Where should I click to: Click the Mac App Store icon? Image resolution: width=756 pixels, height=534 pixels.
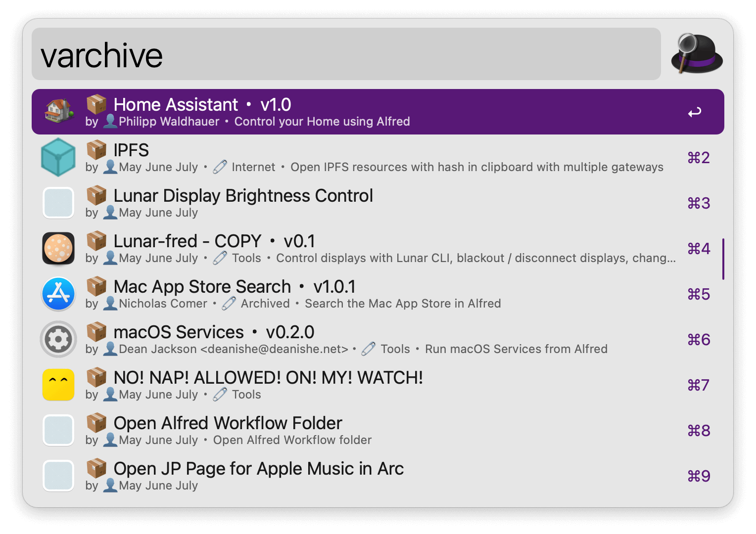(58, 294)
